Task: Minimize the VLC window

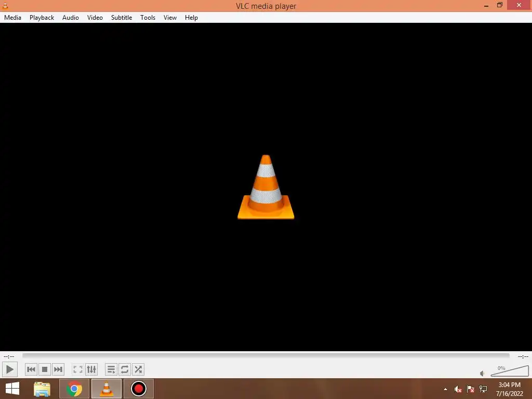Action: tap(486, 5)
